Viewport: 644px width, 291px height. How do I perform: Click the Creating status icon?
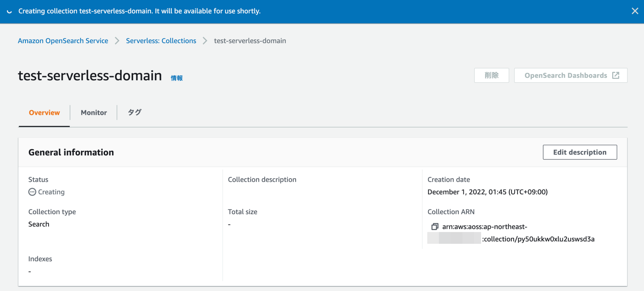32,192
